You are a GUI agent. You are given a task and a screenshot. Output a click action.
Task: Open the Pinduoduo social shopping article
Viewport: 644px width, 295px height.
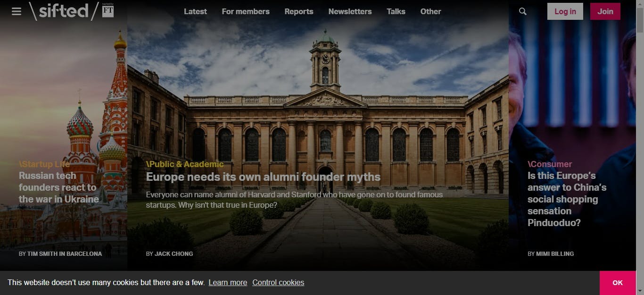click(567, 199)
